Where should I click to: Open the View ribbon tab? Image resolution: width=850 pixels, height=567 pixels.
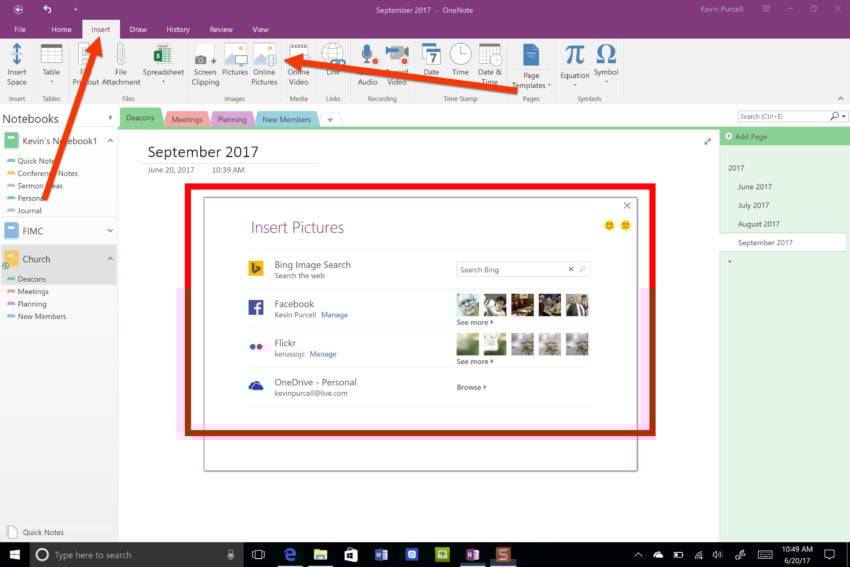(260, 29)
